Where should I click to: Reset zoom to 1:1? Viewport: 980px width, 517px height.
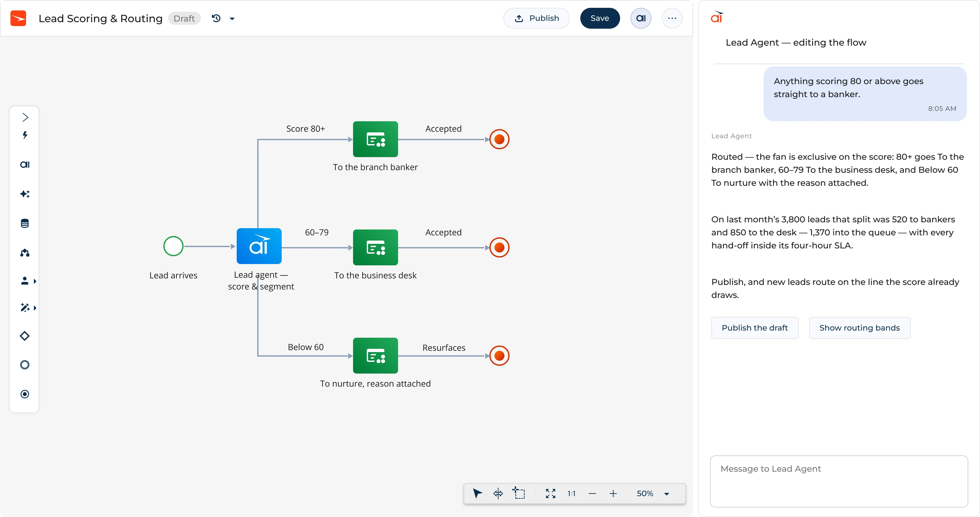[572, 494]
